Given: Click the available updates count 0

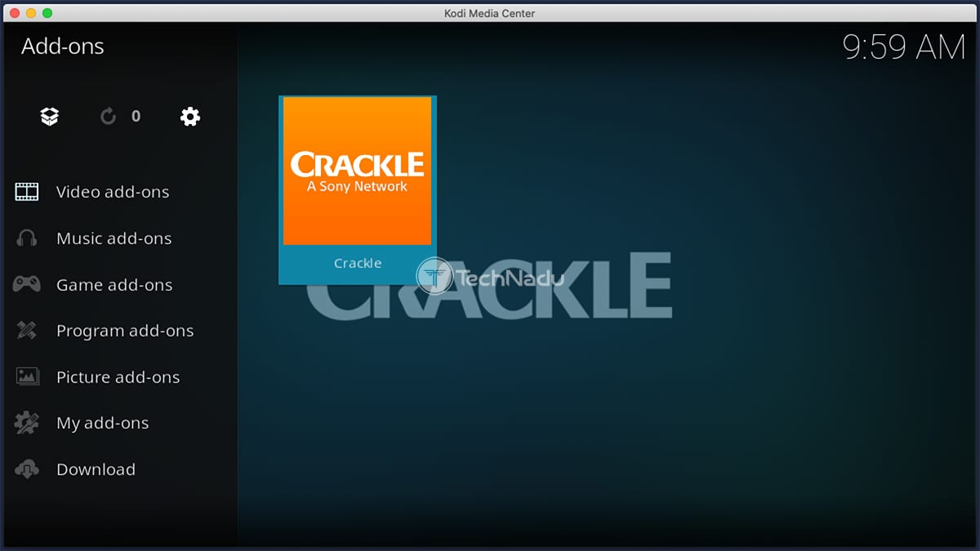Looking at the screenshot, I should [x=136, y=116].
